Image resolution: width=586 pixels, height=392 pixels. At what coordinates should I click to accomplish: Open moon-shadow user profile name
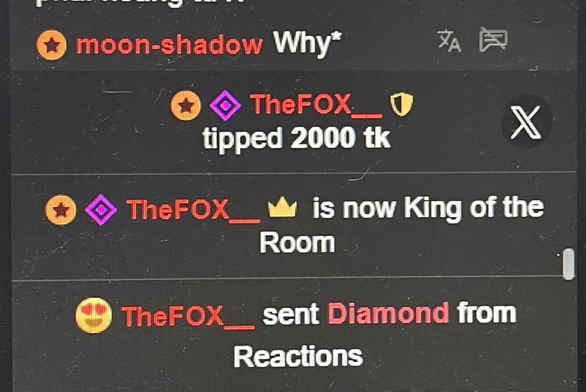click(x=169, y=45)
